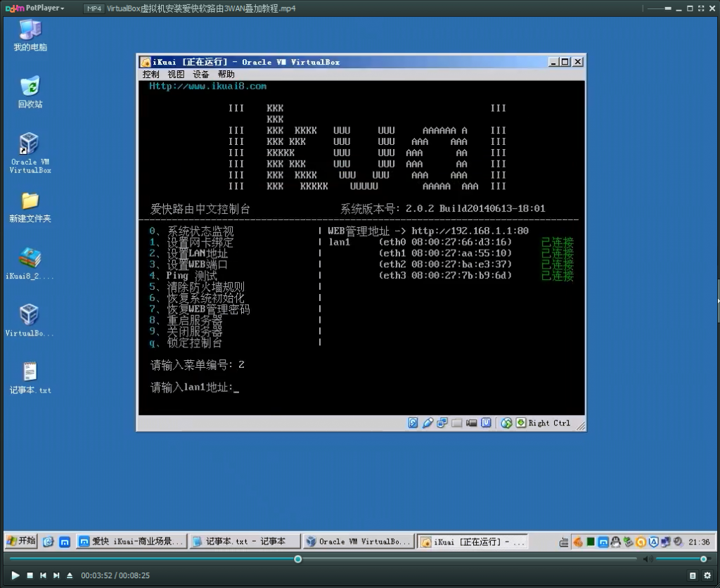720x588 pixels.
Task: Click the IE quick launch icon in taskbar
Action: coord(49,542)
